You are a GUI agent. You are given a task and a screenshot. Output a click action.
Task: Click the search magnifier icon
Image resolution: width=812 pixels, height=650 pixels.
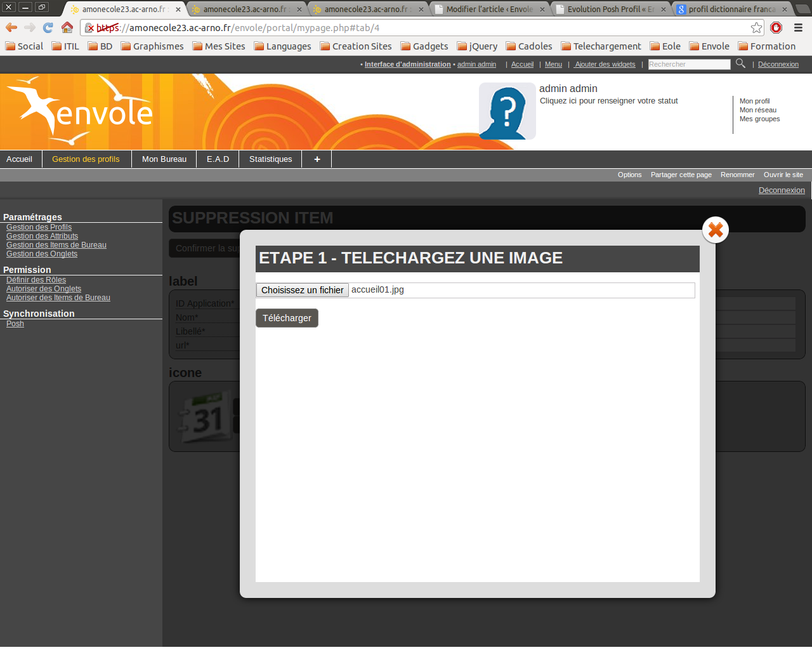pos(740,63)
